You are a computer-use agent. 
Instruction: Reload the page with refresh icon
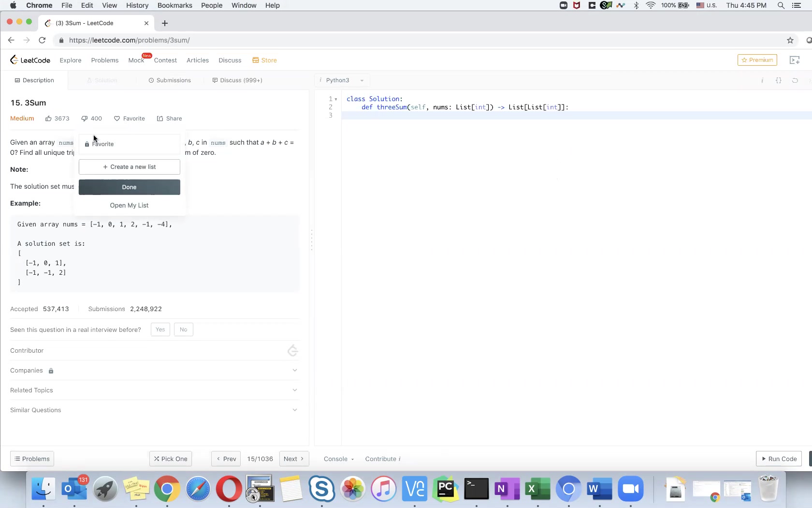tap(42, 40)
